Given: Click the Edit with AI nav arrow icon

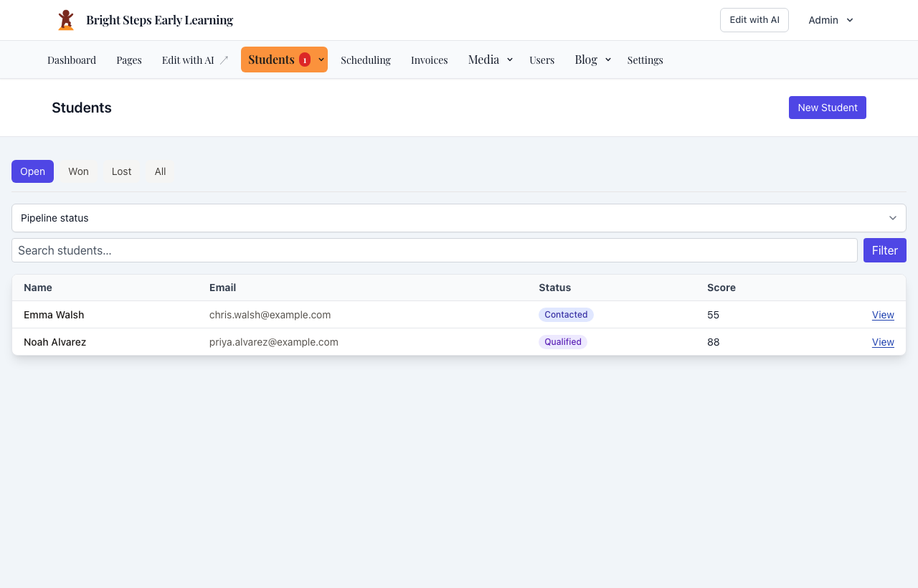Looking at the screenshot, I should [x=224, y=60].
